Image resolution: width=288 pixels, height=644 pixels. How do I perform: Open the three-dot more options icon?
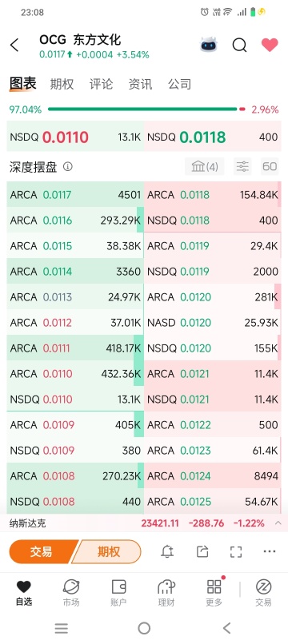coord(270,551)
